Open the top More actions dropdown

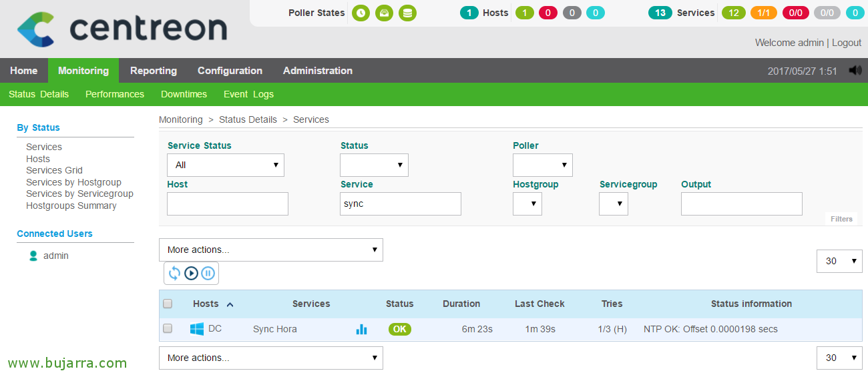tap(271, 250)
